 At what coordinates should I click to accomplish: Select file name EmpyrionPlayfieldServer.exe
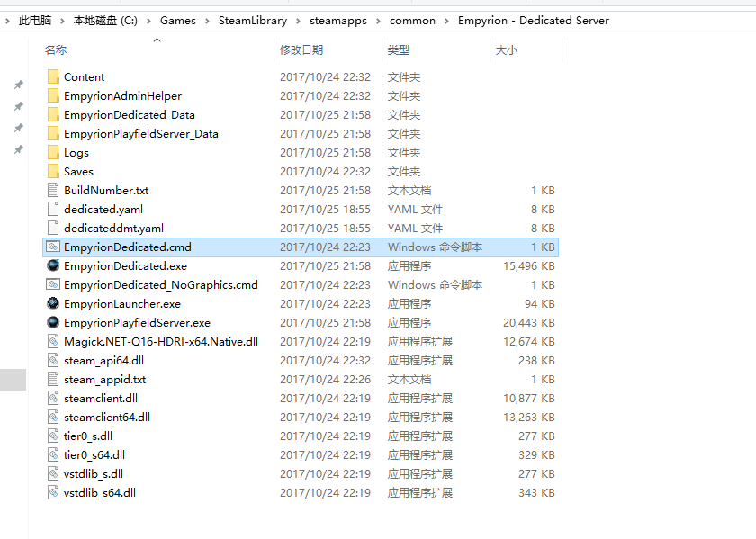(x=137, y=322)
